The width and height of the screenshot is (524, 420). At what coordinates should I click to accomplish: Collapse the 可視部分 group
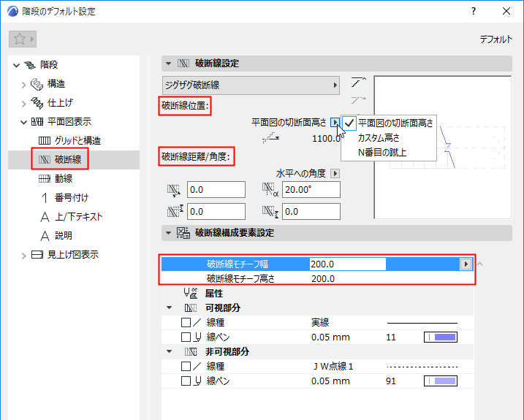[170, 308]
